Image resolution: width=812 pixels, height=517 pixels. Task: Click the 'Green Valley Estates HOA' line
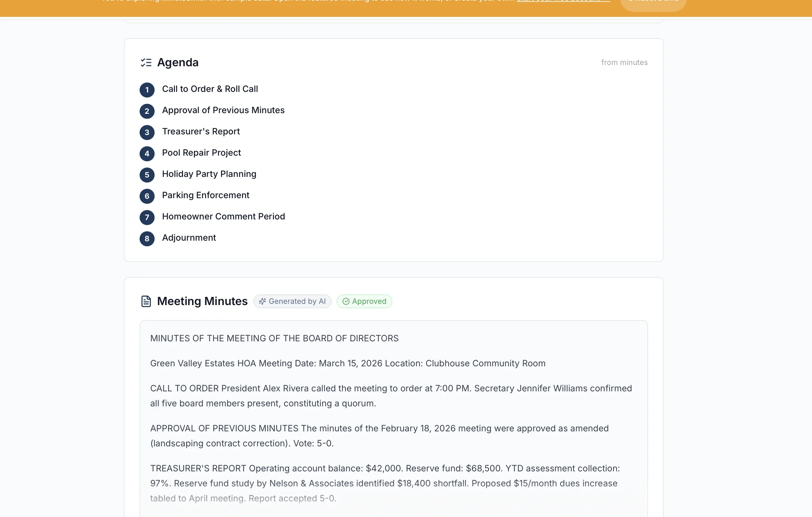coord(348,363)
